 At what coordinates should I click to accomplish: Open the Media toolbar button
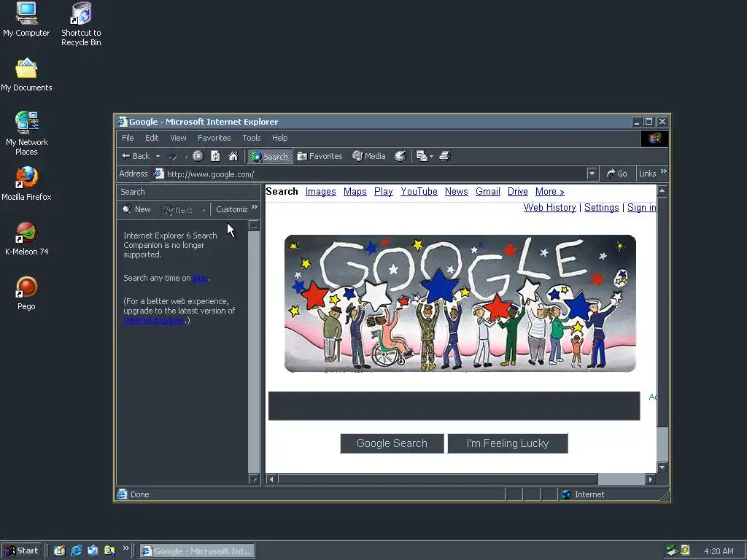click(368, 156)
